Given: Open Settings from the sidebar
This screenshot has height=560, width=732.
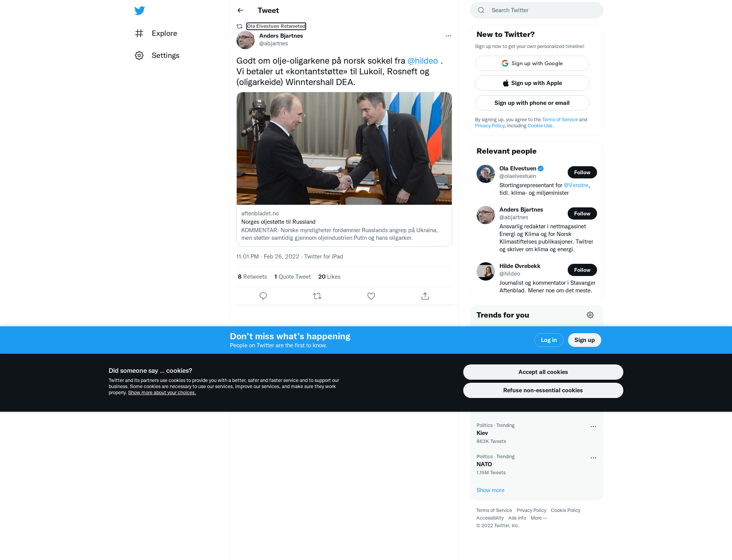Looking at the screenshot, I should pyautogui.click(x=157, y=55).
